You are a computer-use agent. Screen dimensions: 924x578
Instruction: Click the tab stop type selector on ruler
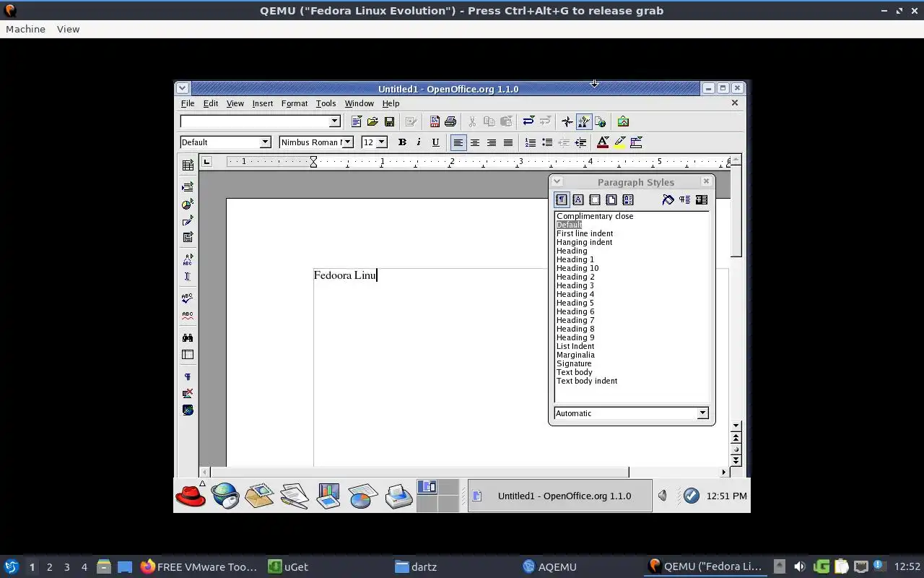click(206, 161)
